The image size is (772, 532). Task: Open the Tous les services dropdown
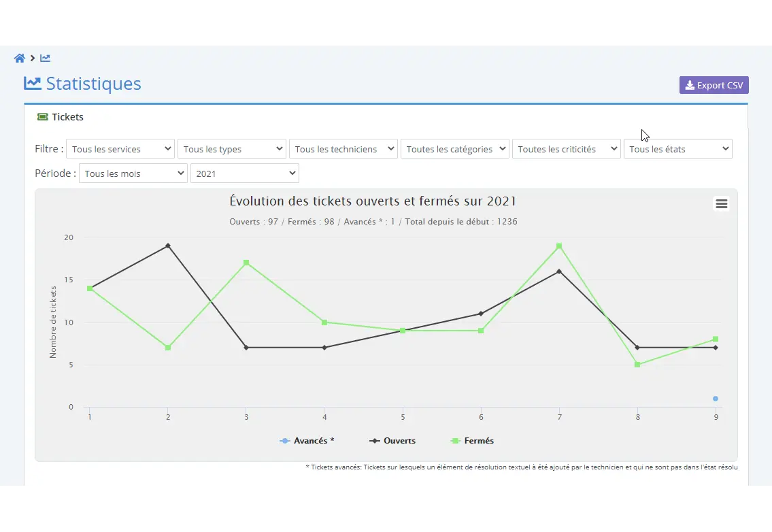(120, 149)
